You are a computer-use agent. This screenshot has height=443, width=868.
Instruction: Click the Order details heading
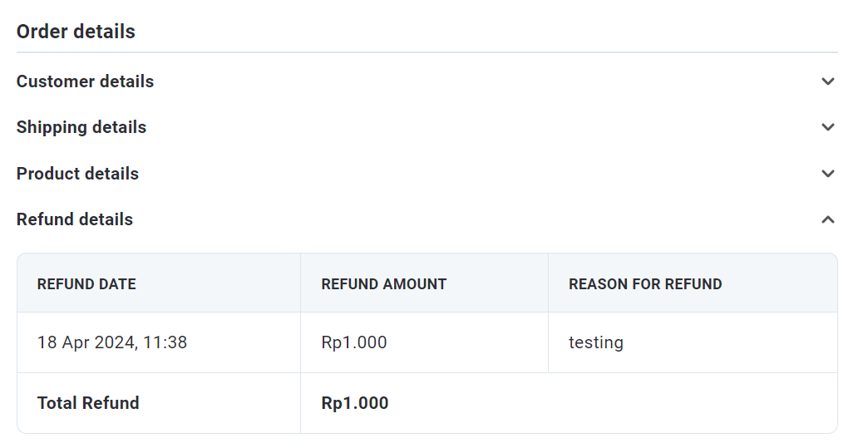pos(76,32)
